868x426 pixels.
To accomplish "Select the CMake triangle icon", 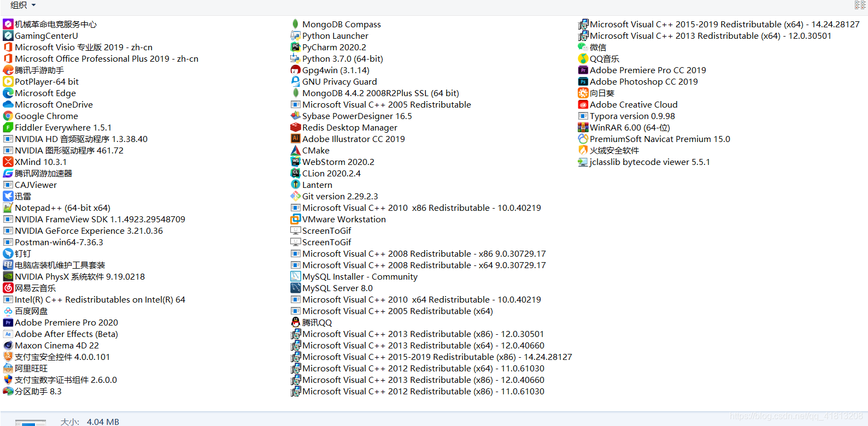I will (296, 150).
